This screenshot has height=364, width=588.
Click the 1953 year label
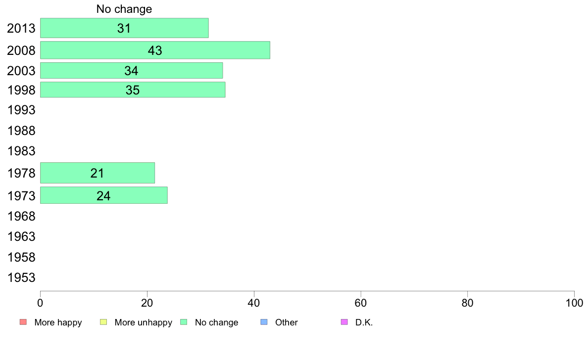coord(21,278)
